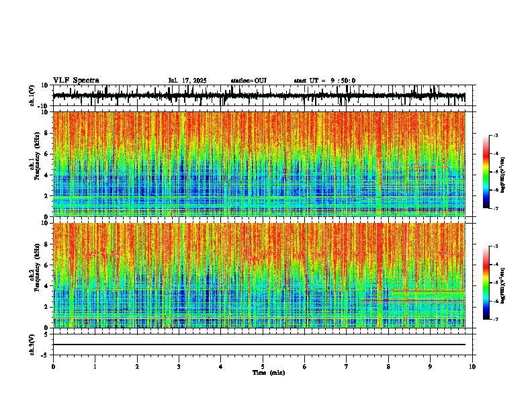Click time axis tick label "6"

pos(304,367)
